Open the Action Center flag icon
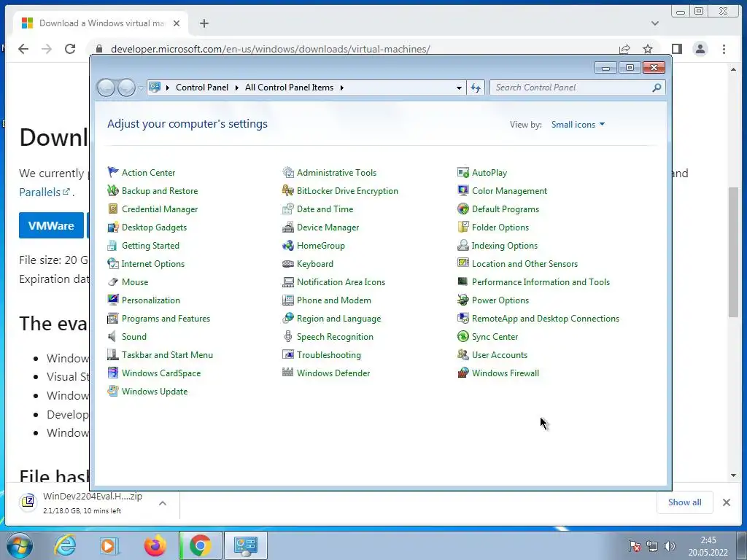 pos(113,172)
